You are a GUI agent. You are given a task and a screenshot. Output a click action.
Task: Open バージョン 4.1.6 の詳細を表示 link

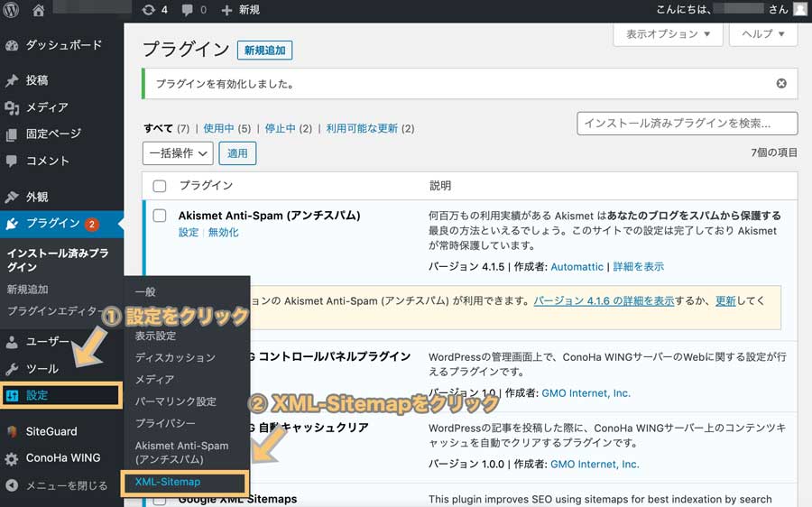point(604,301)
